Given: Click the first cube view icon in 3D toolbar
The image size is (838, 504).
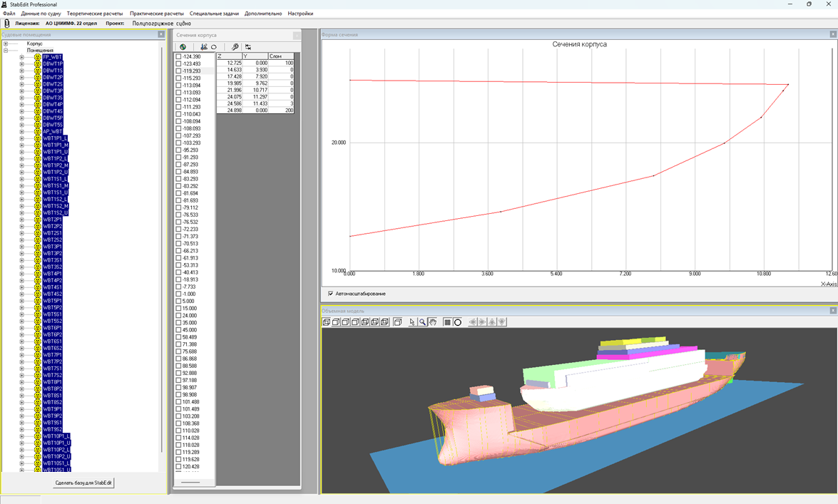Looking at the screenshot, I should [327, 322].
